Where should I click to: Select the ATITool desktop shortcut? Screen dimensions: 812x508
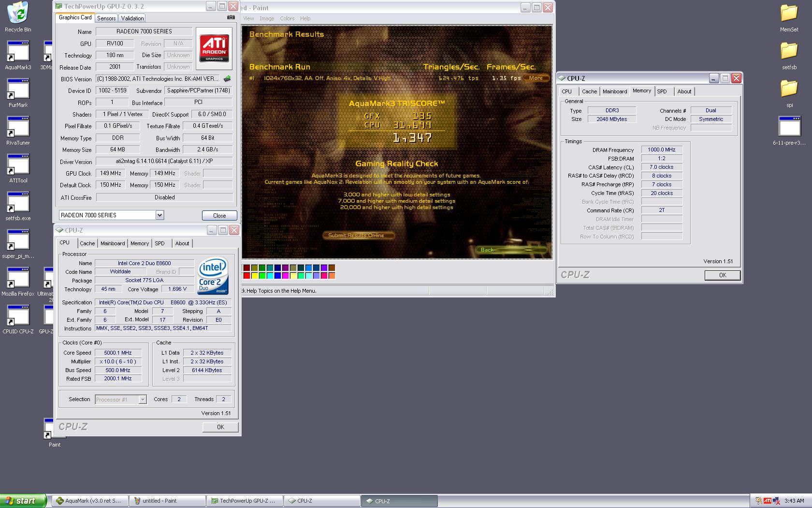18,168
